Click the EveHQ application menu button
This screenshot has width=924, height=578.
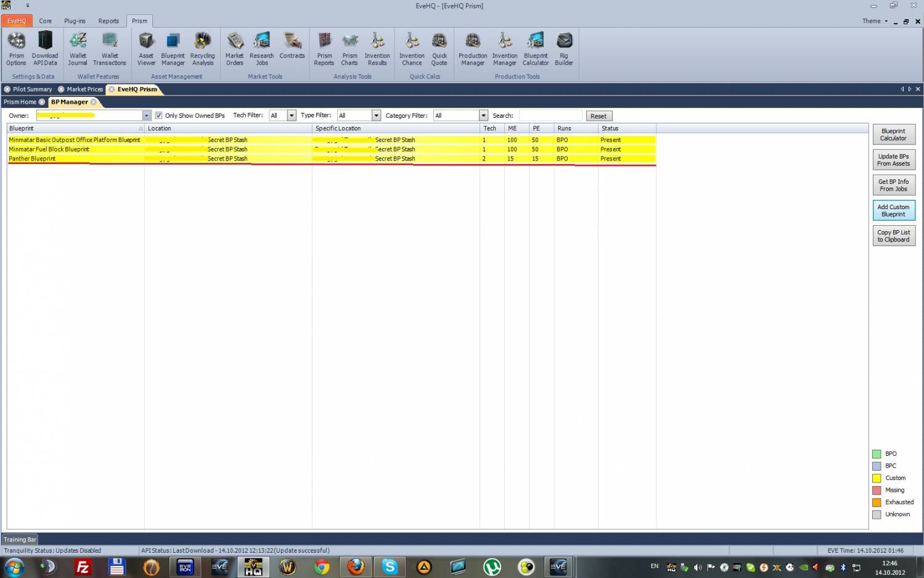(17, 21)
